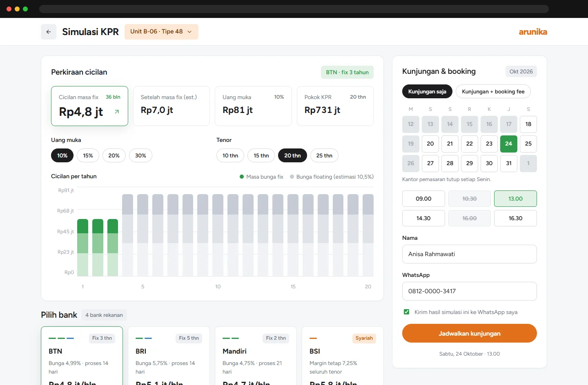
Task: Click the Okt 2026 month label
Action: 521,71
